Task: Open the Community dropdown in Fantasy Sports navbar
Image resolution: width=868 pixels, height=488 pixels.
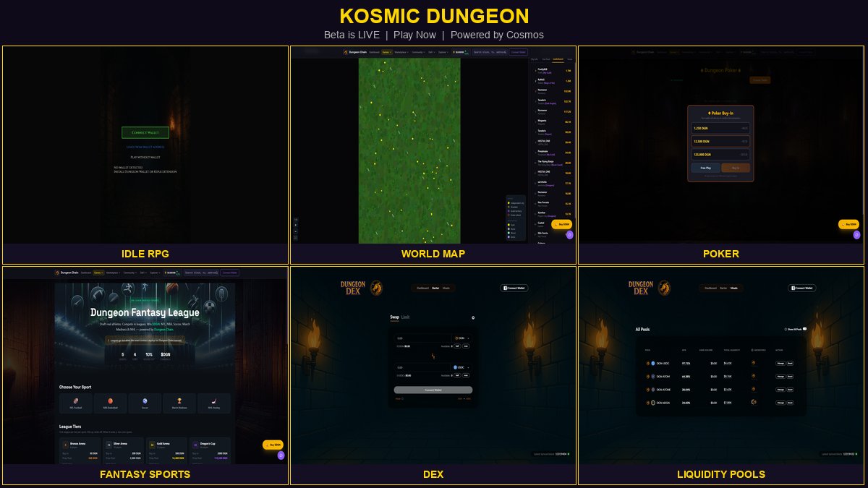Action: [x=130, y=273]
